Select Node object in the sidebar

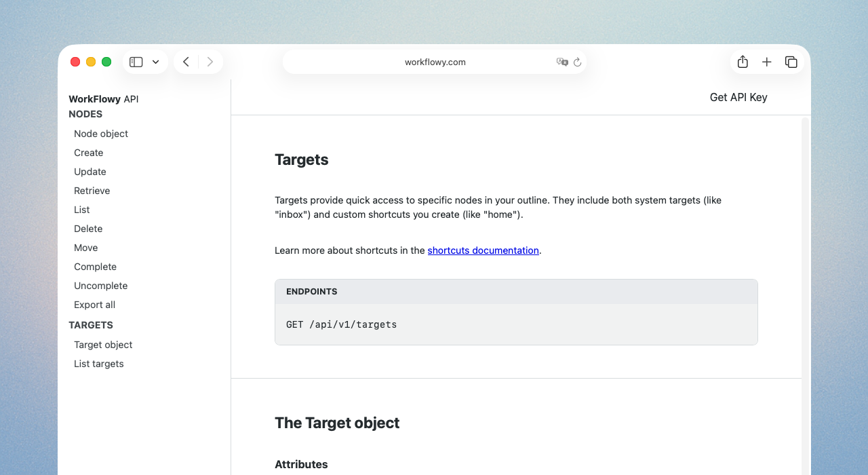point(101,134)
